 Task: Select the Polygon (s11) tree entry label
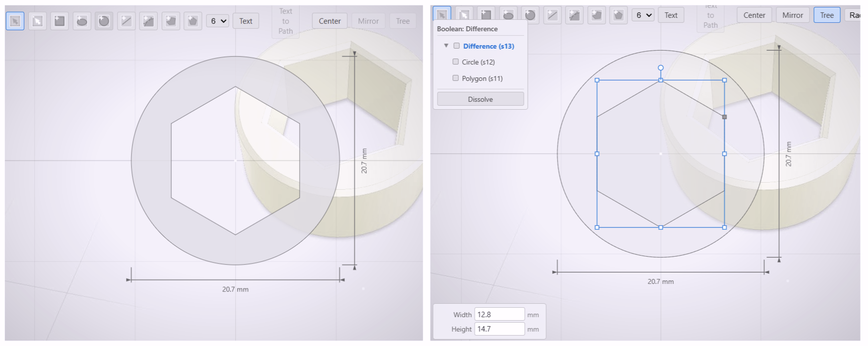[482, 78]
